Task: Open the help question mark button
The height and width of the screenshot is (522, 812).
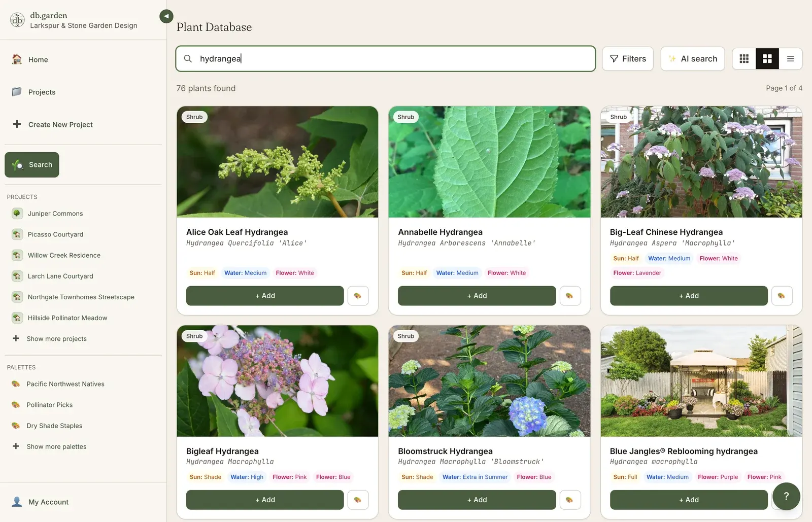Action: (786, 496)
